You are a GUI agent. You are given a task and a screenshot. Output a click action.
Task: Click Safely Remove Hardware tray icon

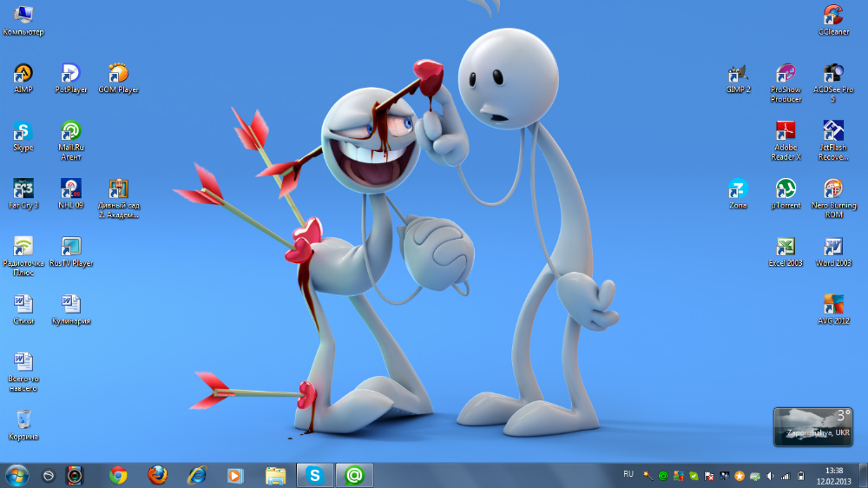coord(755,476)
